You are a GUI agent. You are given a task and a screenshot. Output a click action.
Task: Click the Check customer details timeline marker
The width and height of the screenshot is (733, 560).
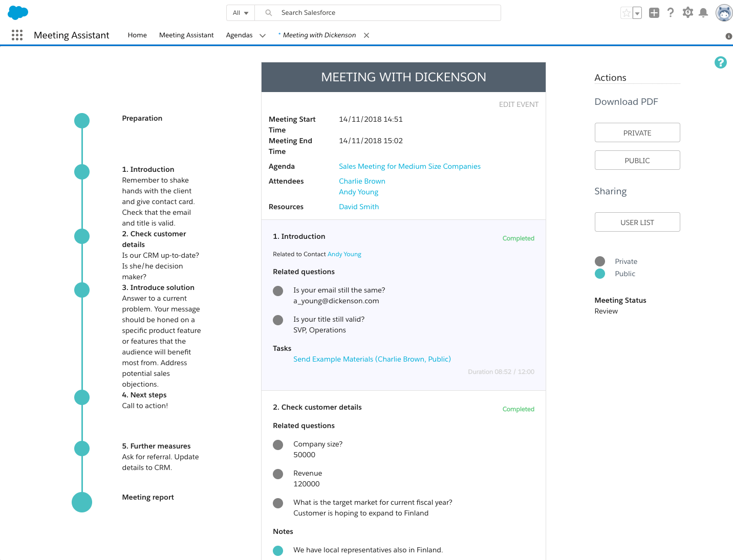82,236
